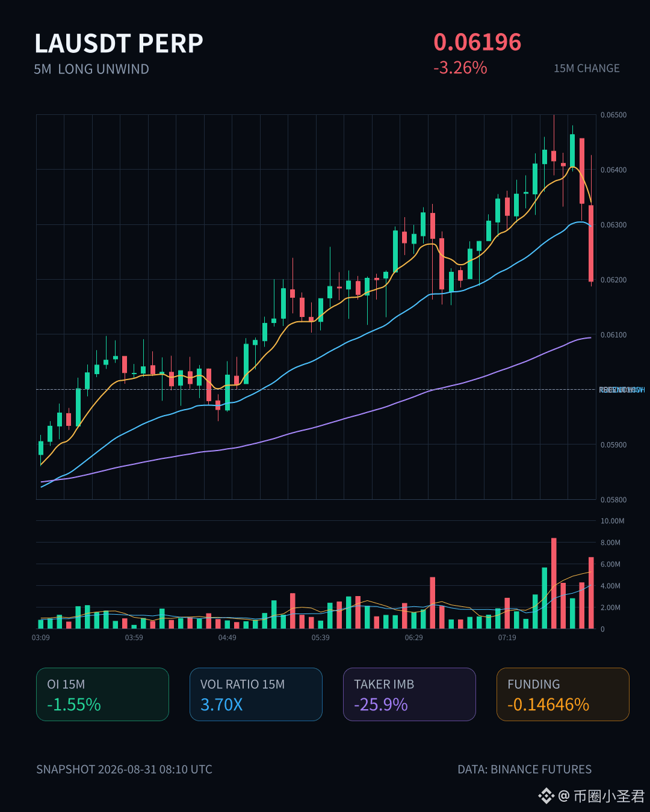Click the SNAPSHOT 2026-08-31 08:10 UTC text

(124, 769)
